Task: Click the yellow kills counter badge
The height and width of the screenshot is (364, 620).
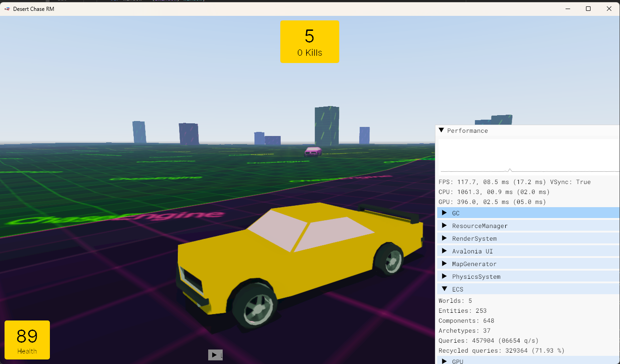Action: coord(309,42)
